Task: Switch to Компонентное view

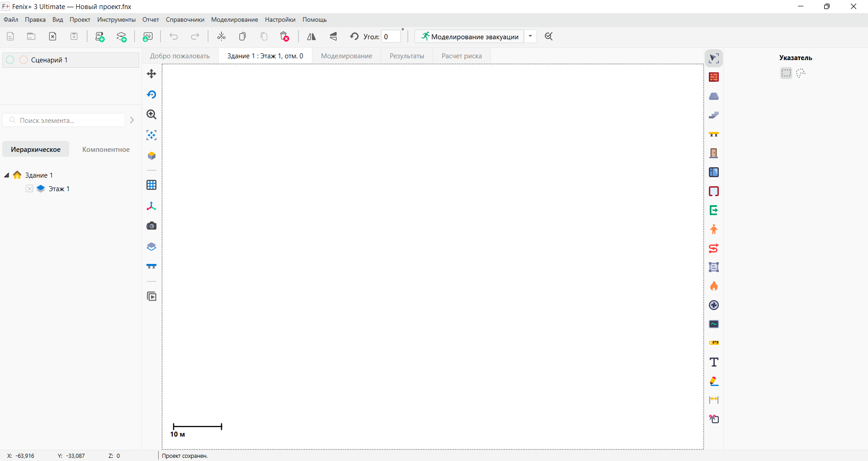Action: (x=106, y=150)
